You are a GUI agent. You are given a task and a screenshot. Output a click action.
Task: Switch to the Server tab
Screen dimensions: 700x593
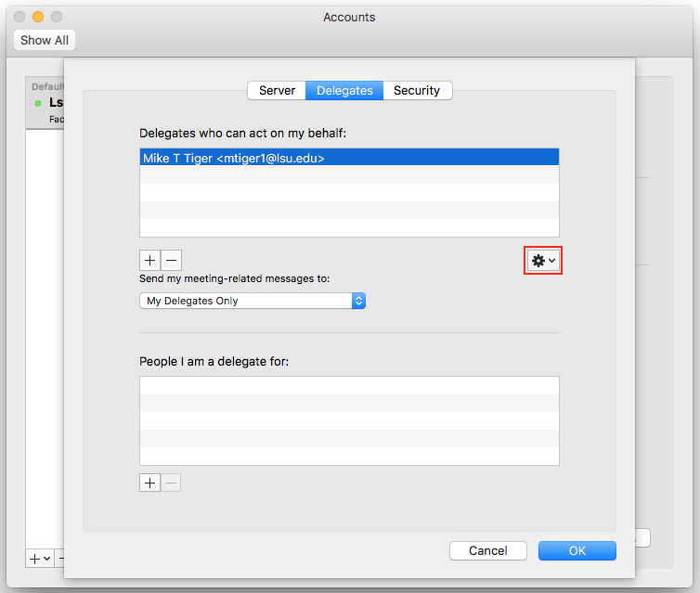pos(277,91)
